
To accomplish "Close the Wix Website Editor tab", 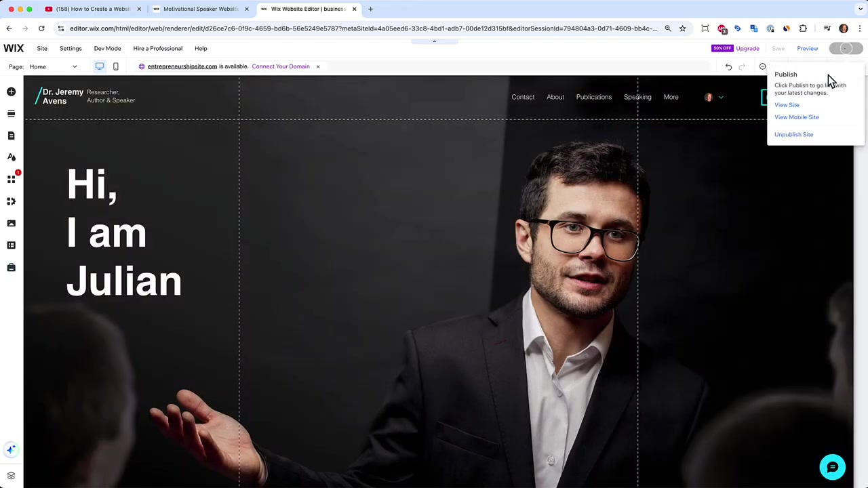I will click(354, 9).
